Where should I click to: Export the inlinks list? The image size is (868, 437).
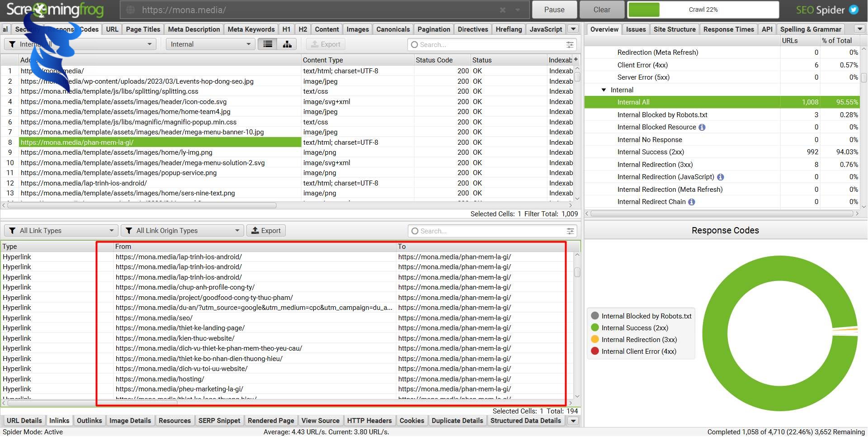[x=266, y=231]
